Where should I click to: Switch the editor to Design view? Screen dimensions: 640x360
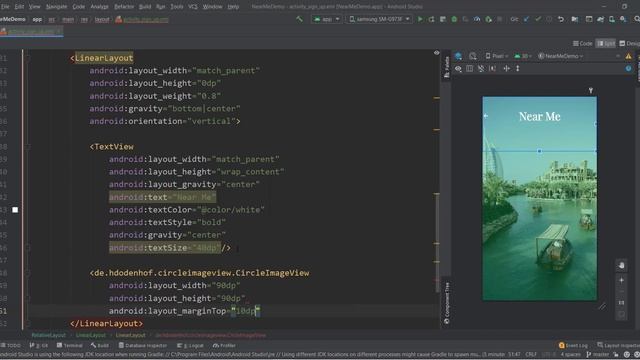pos(629,43)
